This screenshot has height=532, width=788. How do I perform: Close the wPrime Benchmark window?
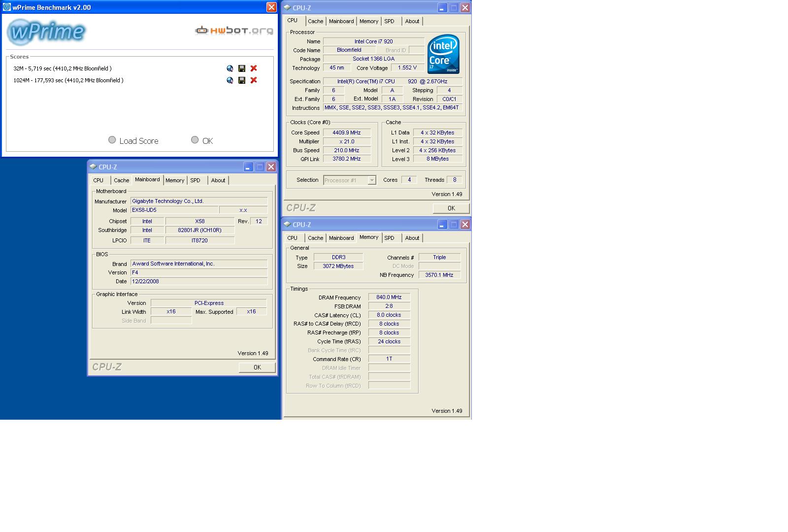pyautogui.click(x=271, y=7)
